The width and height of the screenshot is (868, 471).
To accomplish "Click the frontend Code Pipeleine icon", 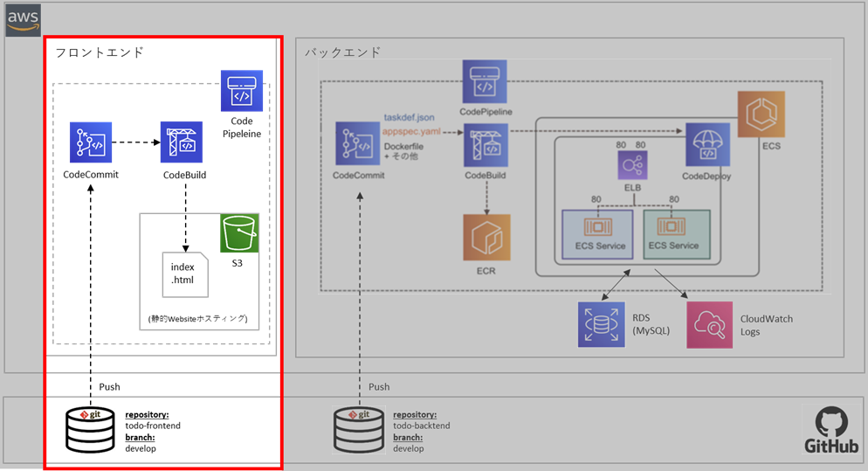I will [242, 91].
